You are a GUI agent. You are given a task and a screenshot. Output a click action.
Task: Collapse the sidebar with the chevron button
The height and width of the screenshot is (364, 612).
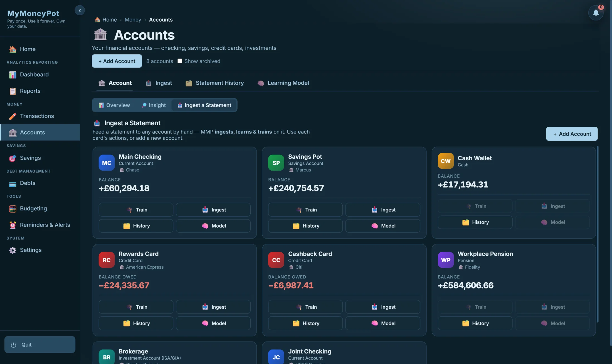point(80,11)
